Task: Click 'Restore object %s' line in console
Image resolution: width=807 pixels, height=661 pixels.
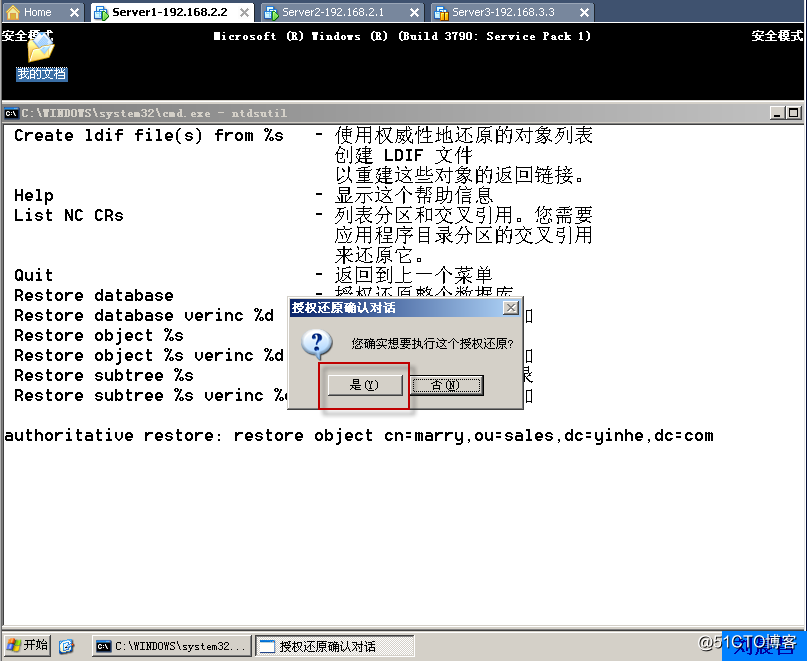Action: point(99,336)
